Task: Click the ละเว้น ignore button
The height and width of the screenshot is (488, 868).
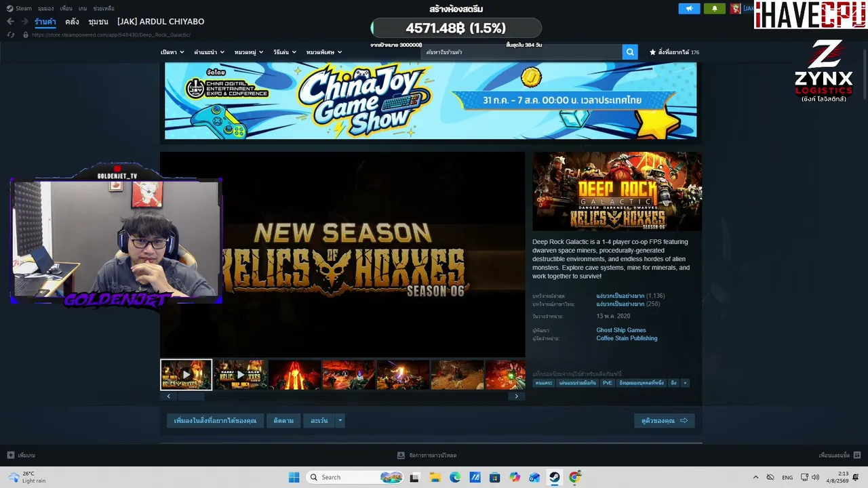Action: pos(319,421)
